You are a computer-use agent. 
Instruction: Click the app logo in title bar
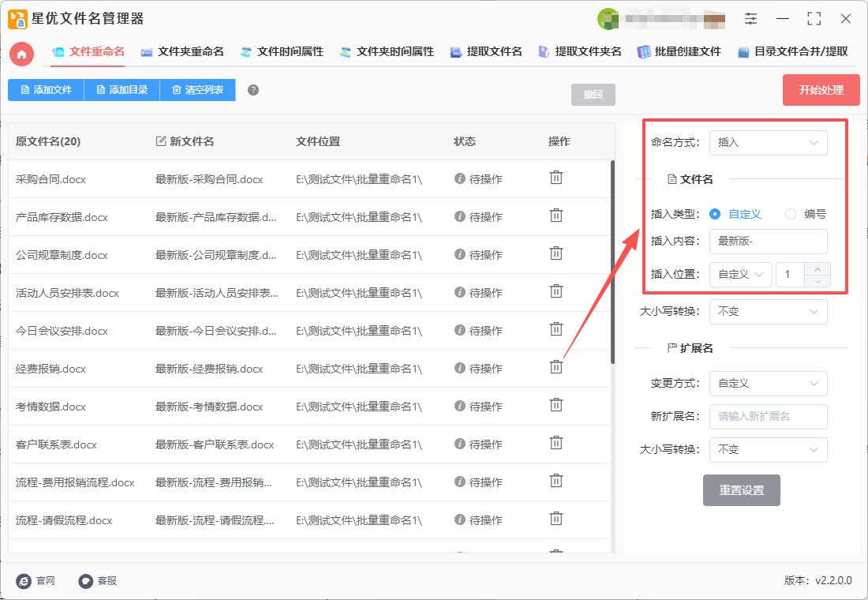(17, 19)
